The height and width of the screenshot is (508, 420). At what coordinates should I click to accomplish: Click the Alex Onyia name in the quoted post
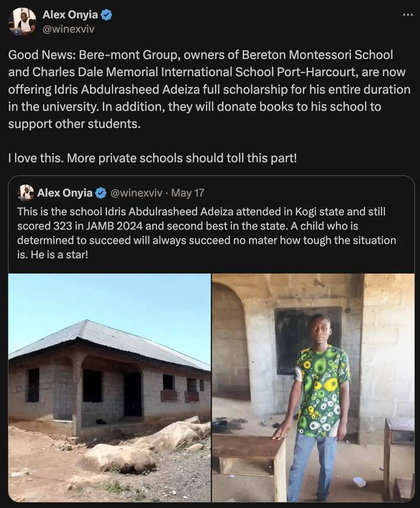[x=65, y=193]
